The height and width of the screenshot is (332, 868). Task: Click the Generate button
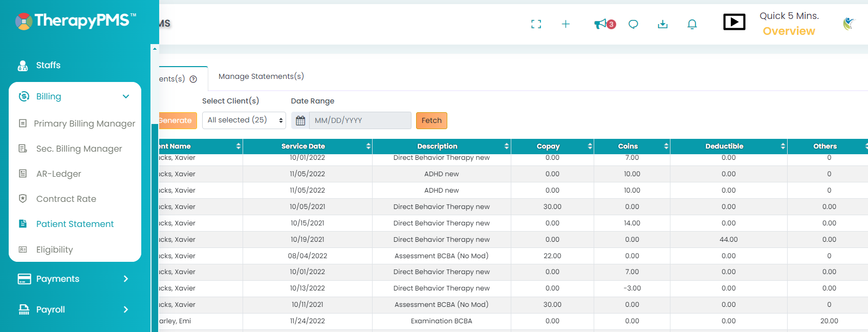click(178, 120)
